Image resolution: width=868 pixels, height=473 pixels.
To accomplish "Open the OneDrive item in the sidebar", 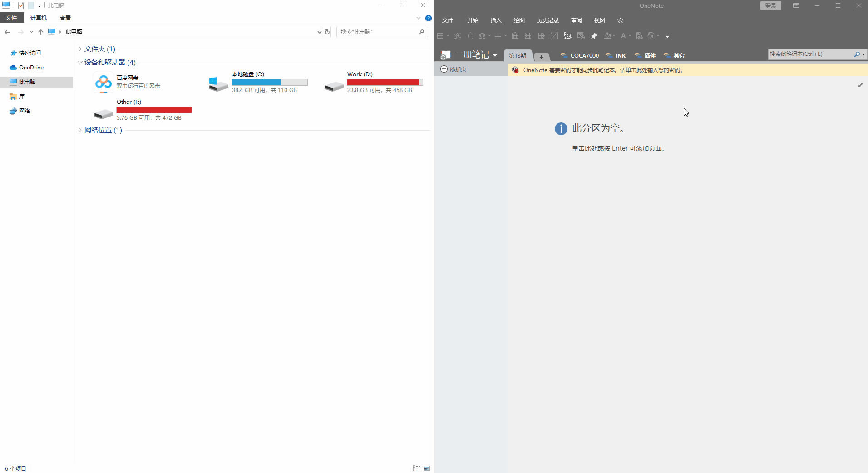I will tap(30, 67).
